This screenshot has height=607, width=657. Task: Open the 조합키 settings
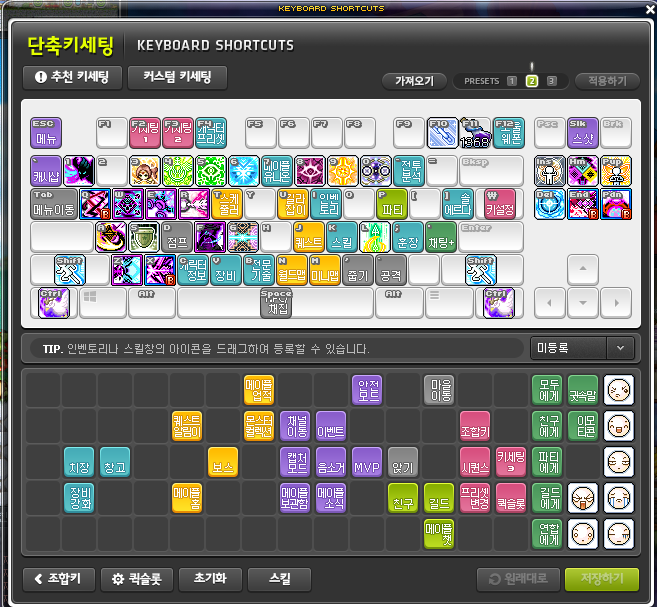(59, 579)
